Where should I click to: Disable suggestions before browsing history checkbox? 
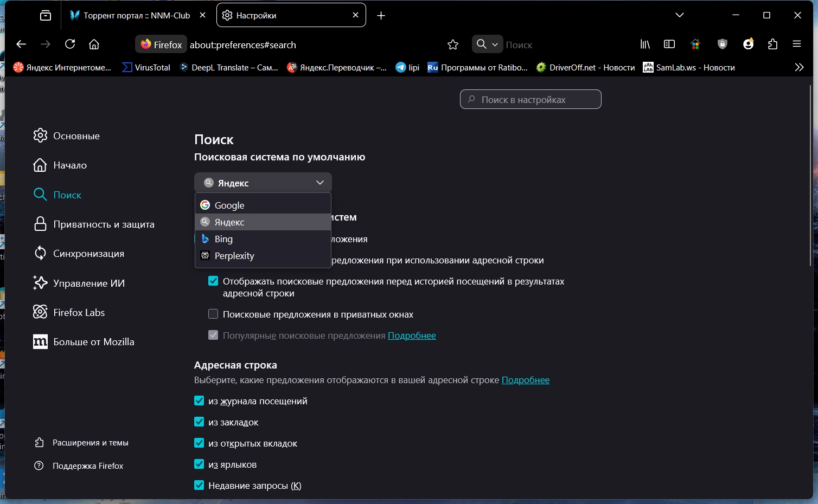pyautogui.click(x=213, y=281)
